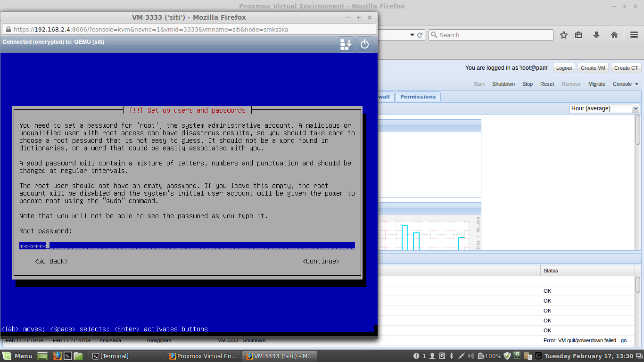This screenshot has width=644, height=362.
Task: Click the VM console address bar URL
Action: [151, 29]
